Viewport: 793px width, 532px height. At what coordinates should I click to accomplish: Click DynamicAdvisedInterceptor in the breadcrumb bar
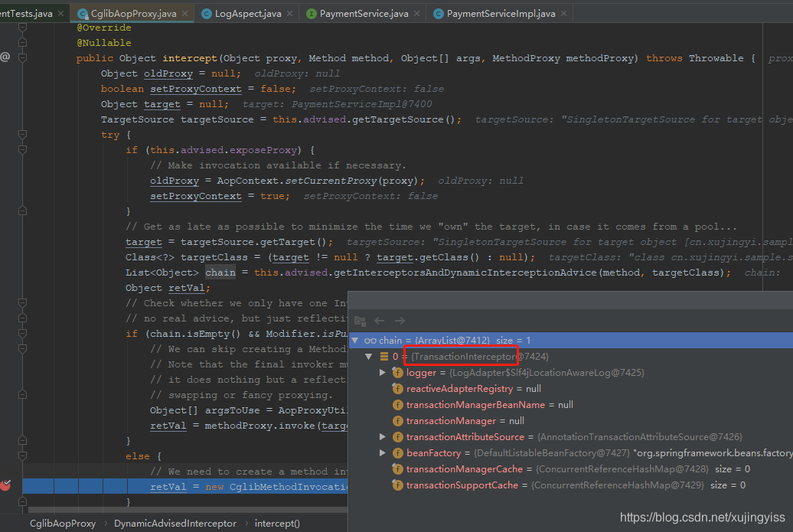[x=175, y=523]
